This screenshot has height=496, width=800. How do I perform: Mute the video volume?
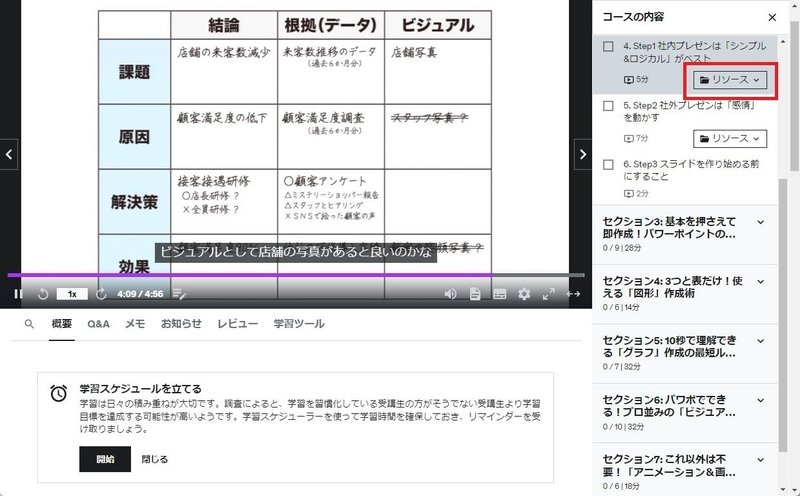(x=450, y=294)
